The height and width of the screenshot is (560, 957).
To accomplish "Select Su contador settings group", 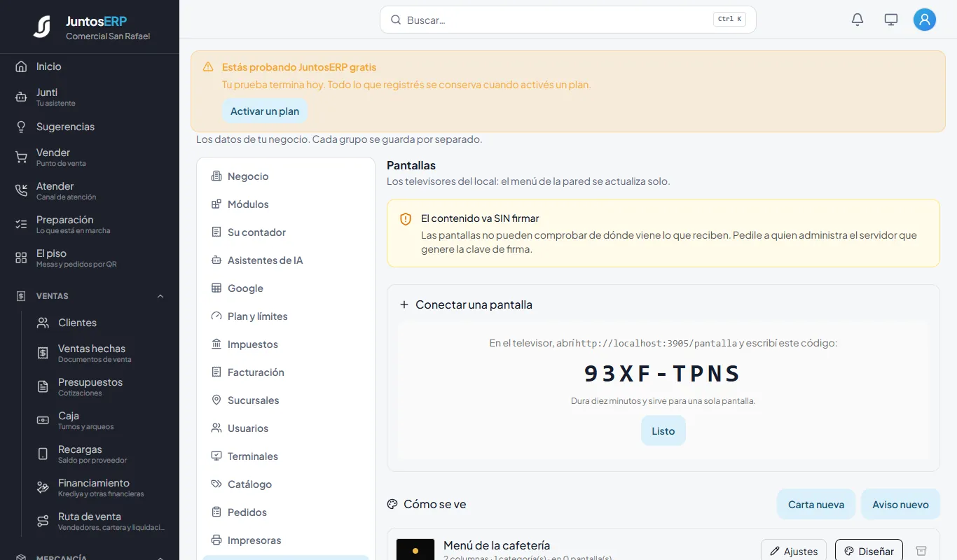I will pyautogui.click(x=286, y=232).
